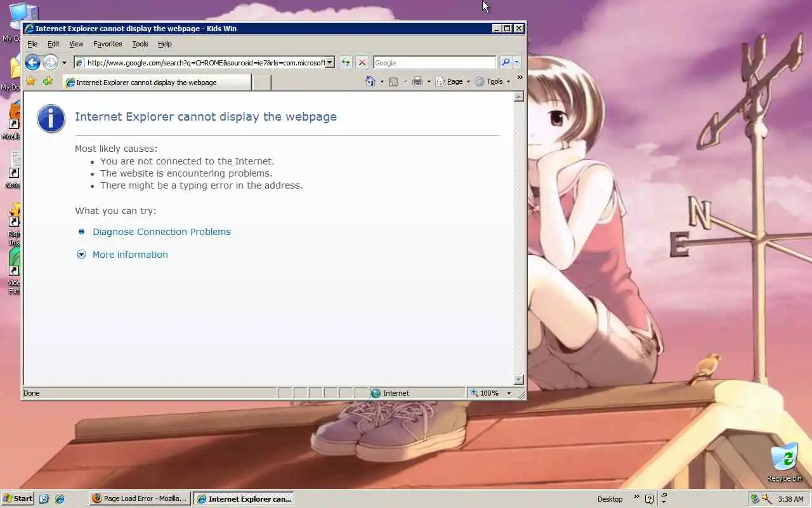This screenshot has width=812, height=508.
Task: Click the magnifier Search button
Action: tap(506, 62)
